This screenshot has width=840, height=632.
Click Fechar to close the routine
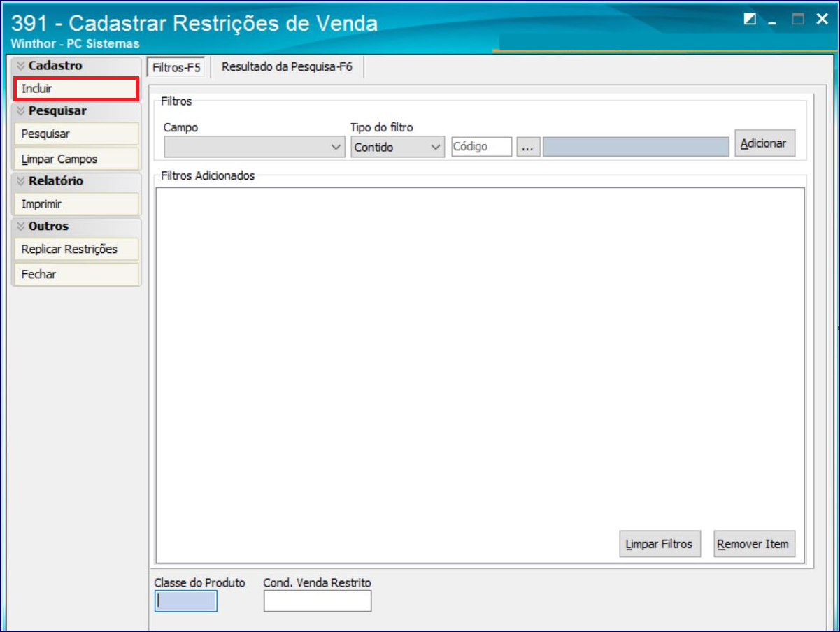click(76, 275)
